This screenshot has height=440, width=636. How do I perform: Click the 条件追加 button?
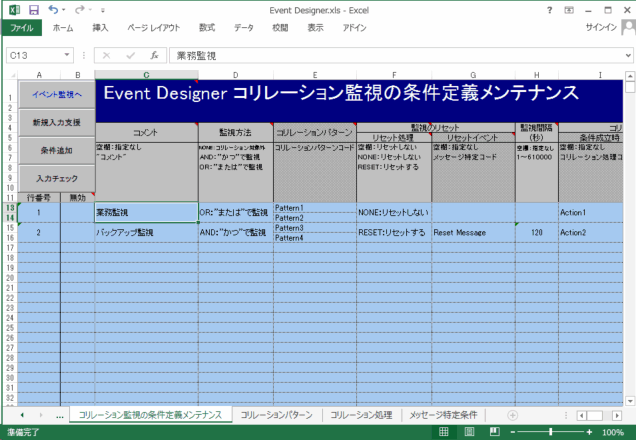coord(57,150)
